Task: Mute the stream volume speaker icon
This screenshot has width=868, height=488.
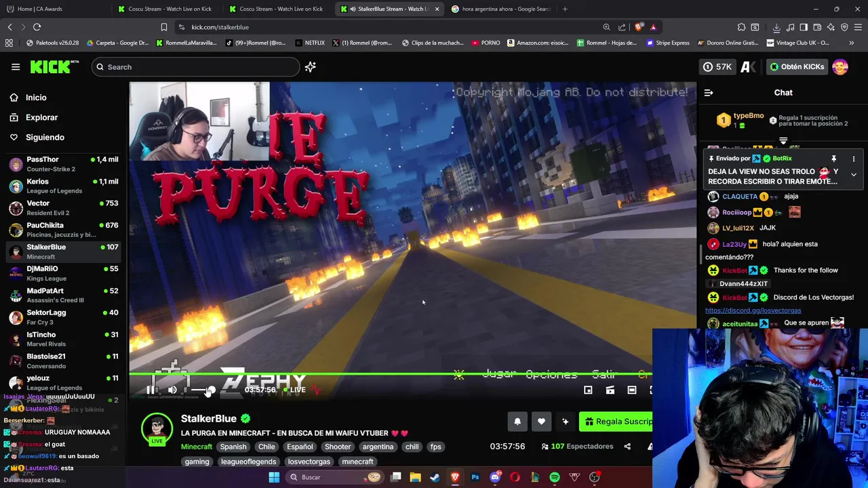Action: pyautogui.click(x=172, y=390)
